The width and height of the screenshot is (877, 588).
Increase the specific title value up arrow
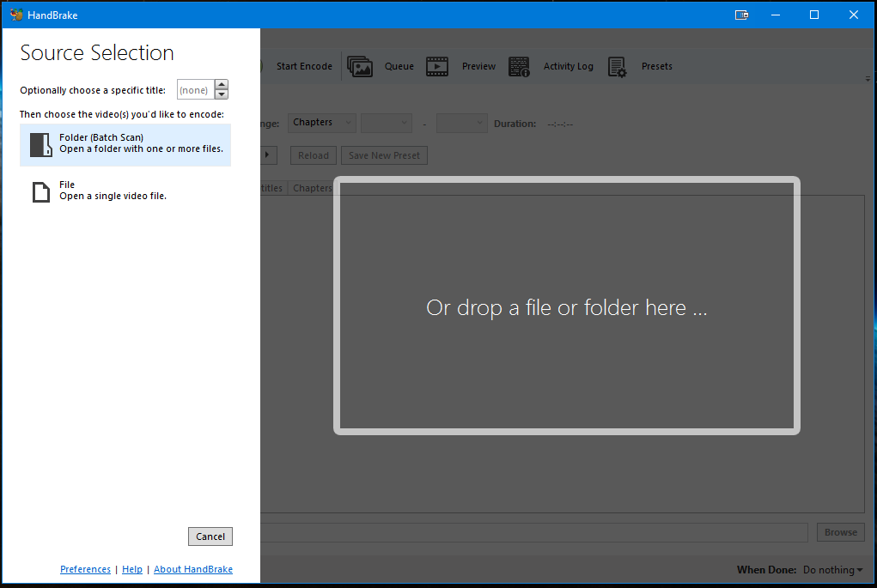coord(222,84)
